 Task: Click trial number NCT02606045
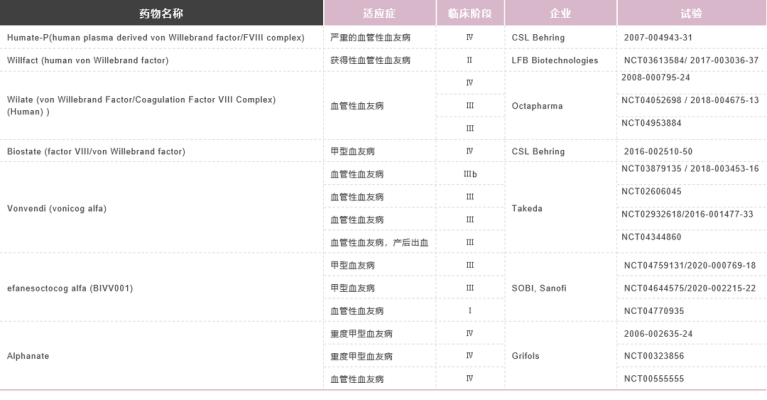pyautogui.click(x=651, y=191)
